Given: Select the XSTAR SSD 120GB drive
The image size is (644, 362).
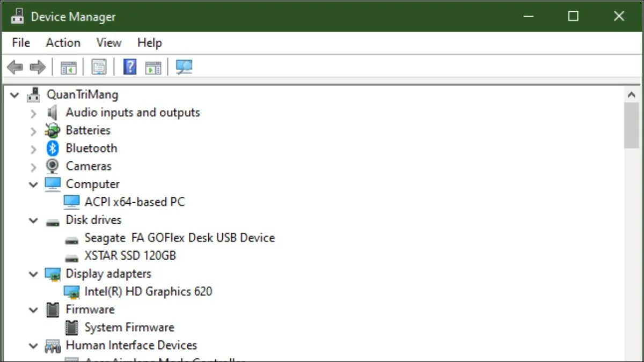Looking at the screenshot, I should [x=130, y=256].
